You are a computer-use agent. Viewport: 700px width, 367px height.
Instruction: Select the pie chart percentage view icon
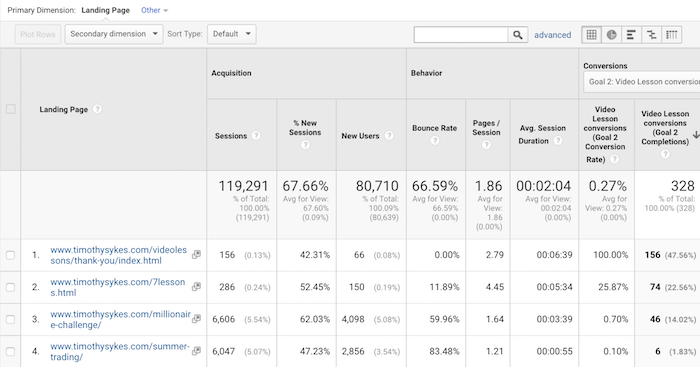(612, 34)
